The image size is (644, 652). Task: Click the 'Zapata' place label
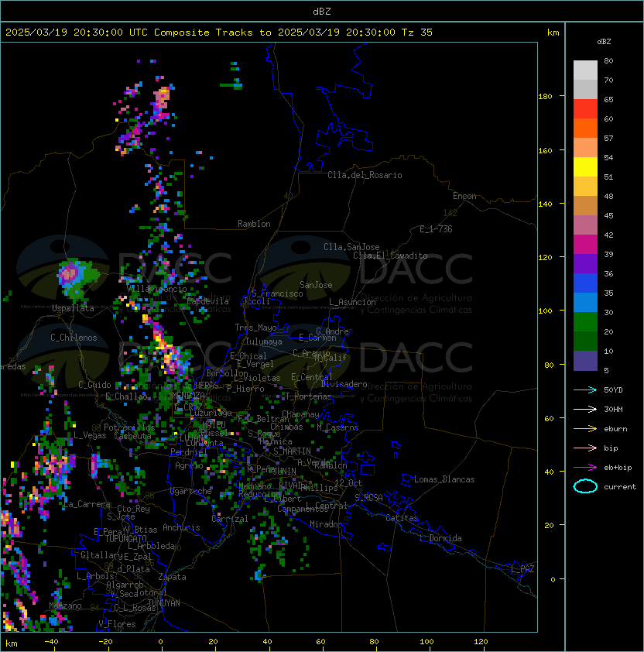click(x=172, y=577)
